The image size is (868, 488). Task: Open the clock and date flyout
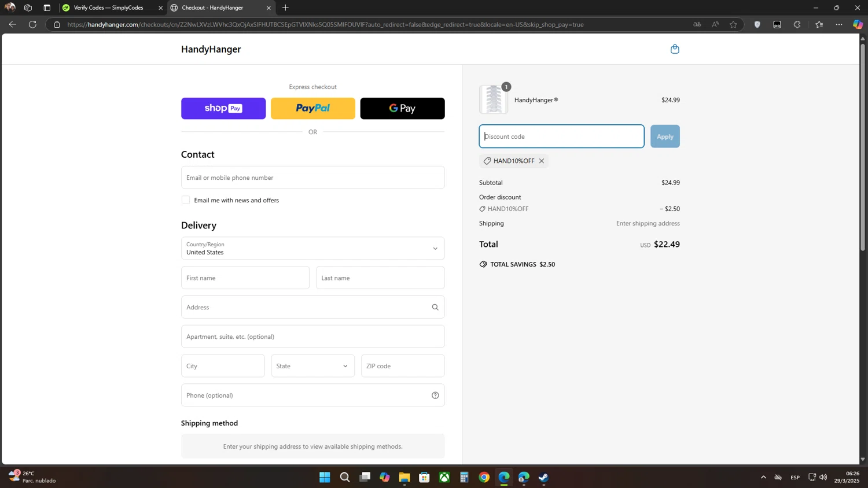[x=847, y=477]
